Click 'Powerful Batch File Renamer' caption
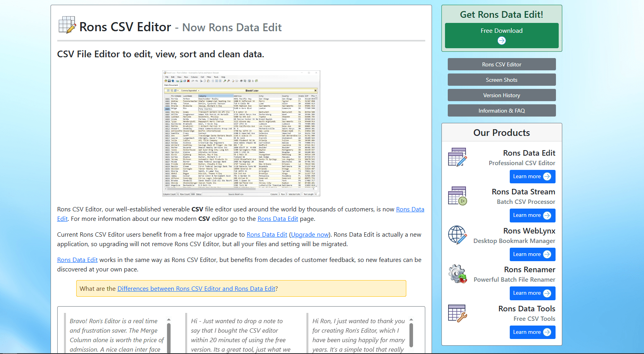The height and width of the screenshot is (354, 644). tap(514, 279)
